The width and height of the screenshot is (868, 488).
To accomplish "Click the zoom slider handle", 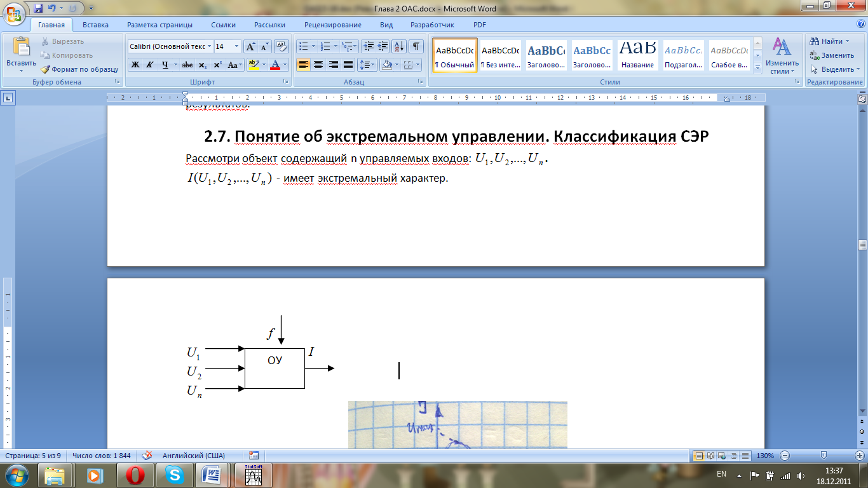I will tap(824, 456).
